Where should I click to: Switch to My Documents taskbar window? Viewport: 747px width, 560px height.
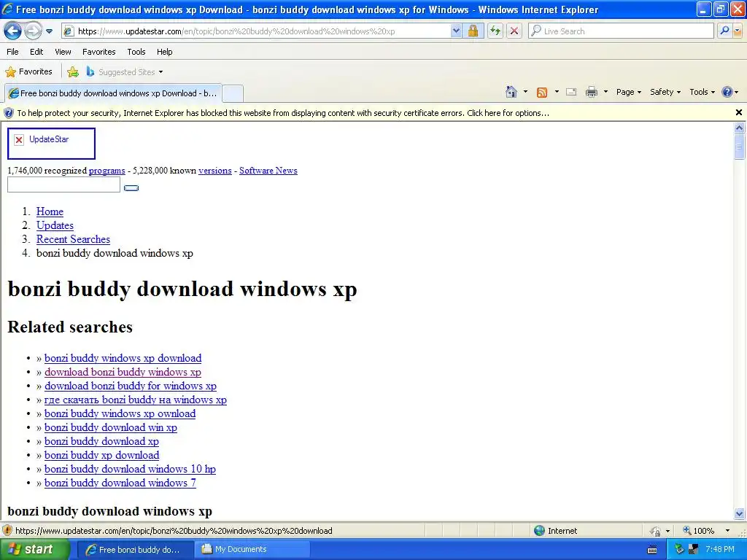(252, 550)
